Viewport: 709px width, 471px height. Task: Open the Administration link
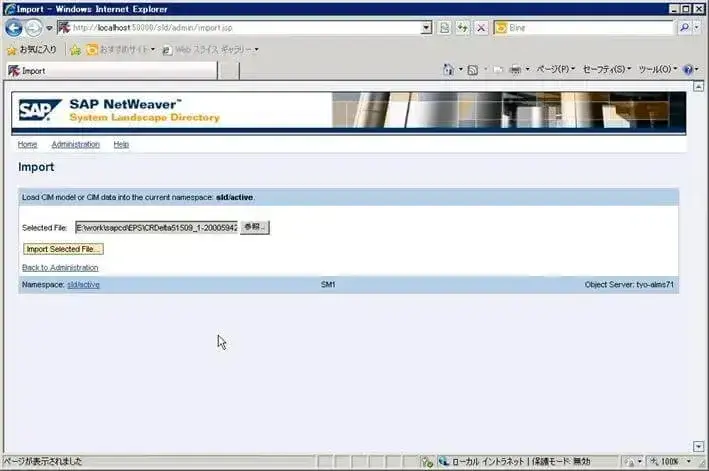tap(76, 145)
